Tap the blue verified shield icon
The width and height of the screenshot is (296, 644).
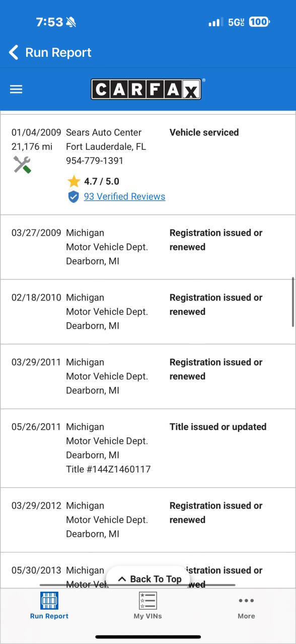73,196
